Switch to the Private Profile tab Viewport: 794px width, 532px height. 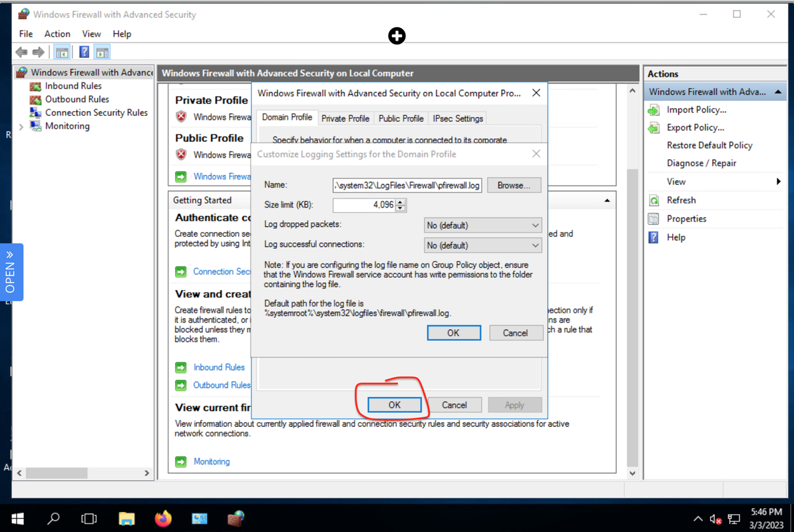(x=345, y=118)
